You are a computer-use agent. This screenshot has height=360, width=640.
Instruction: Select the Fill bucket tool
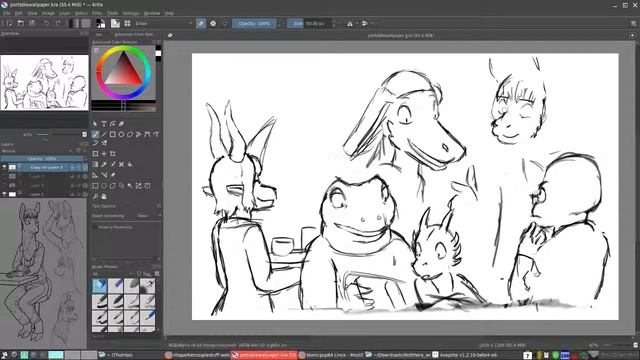pos(130,164)
